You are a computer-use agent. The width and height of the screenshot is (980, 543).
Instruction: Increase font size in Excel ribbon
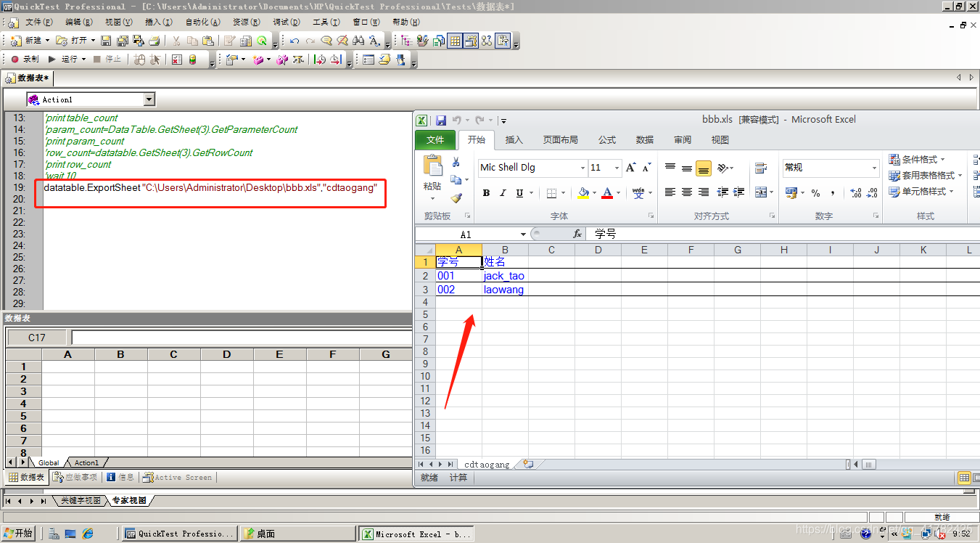point(630,168)
